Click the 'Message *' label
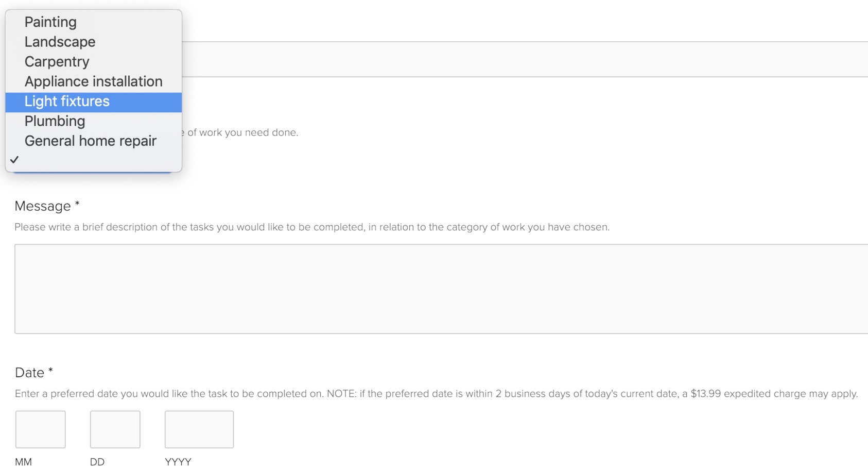Viewport: 868px width, 470px height. (x=47, y=206)
